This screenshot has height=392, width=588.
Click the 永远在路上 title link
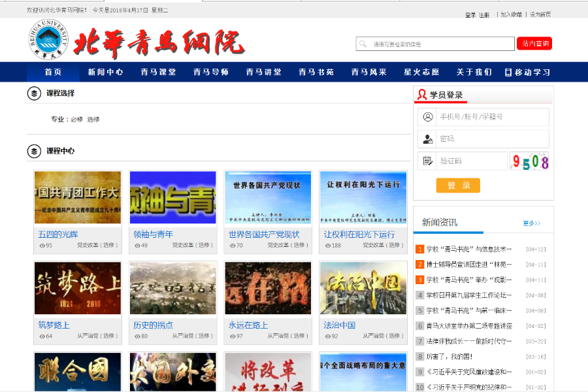coord(248,325)
